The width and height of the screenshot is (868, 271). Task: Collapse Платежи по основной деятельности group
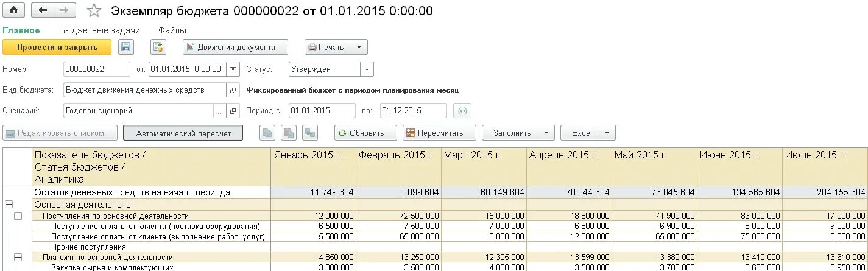(x=18, y=257)
